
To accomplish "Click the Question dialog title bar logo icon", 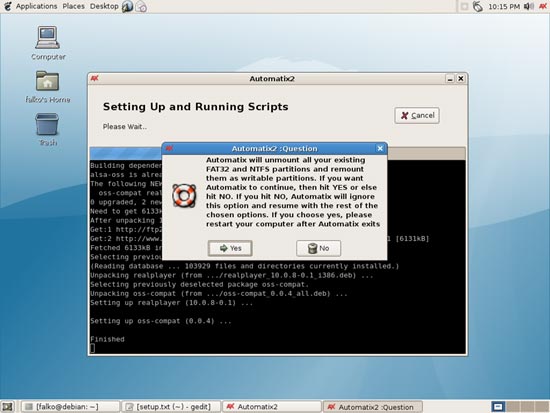I will pyautogui.click(x=169, y=148).
